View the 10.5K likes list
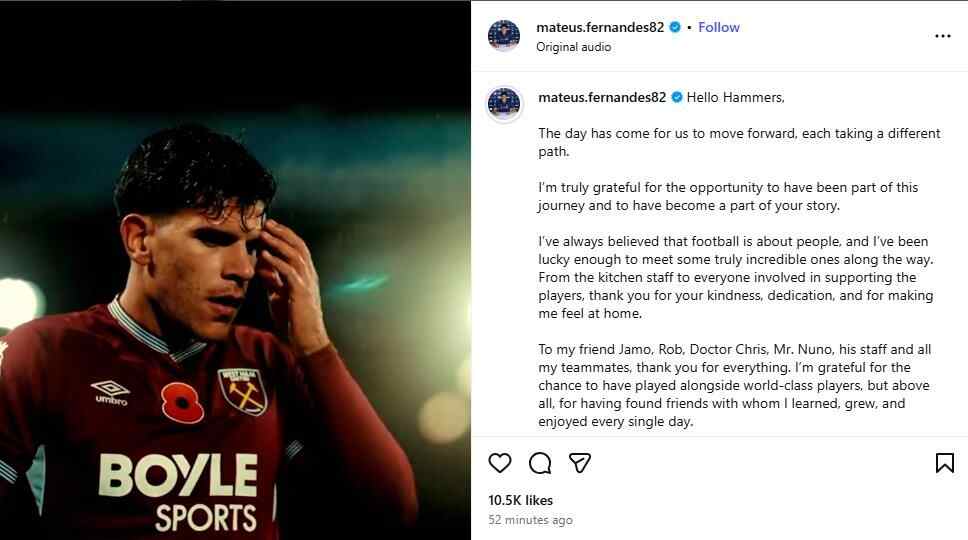Viewport: 968px width, 540px height. pyautogui.click(x=520, y=501)
